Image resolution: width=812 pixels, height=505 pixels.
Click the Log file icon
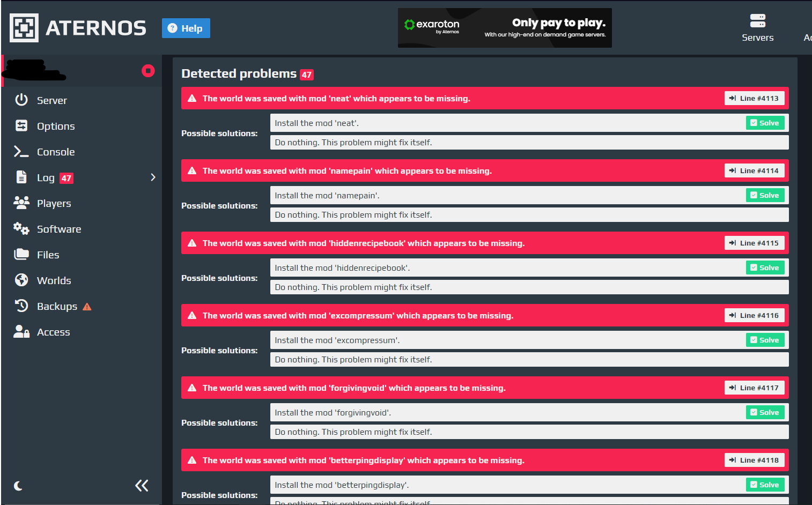(21, 177)
